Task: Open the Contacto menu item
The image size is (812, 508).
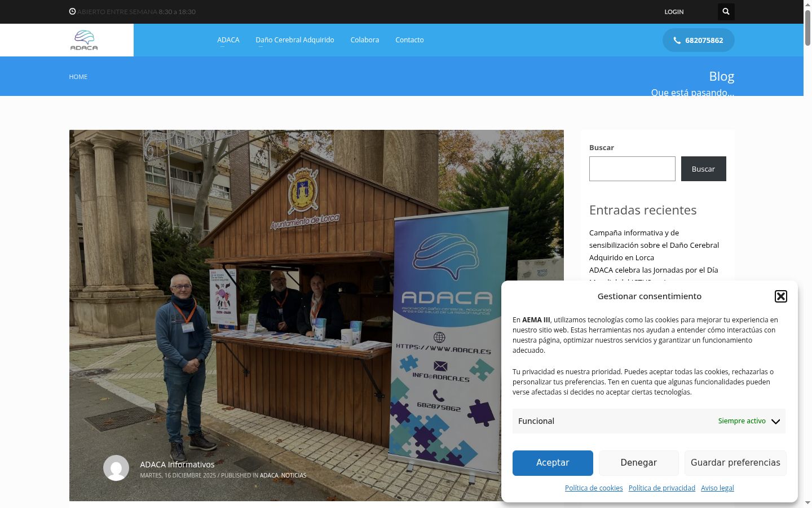Action: pyautogui.click(x=409, y=40)
